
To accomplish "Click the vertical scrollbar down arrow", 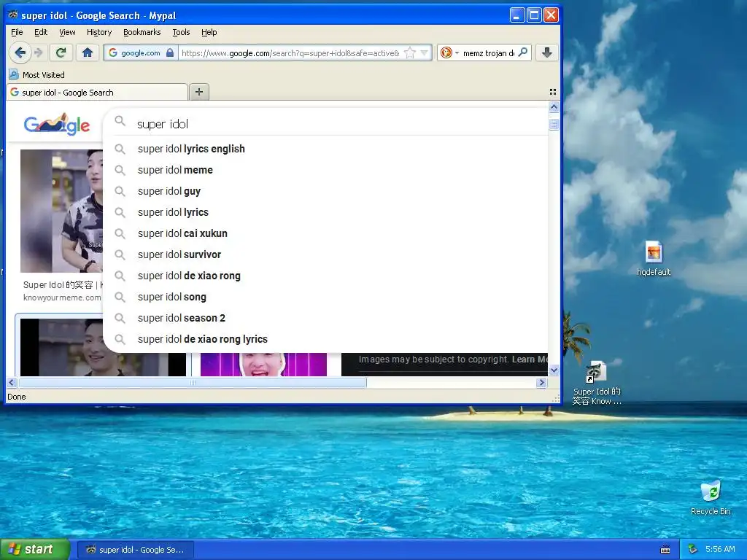I will coord(554,370).
